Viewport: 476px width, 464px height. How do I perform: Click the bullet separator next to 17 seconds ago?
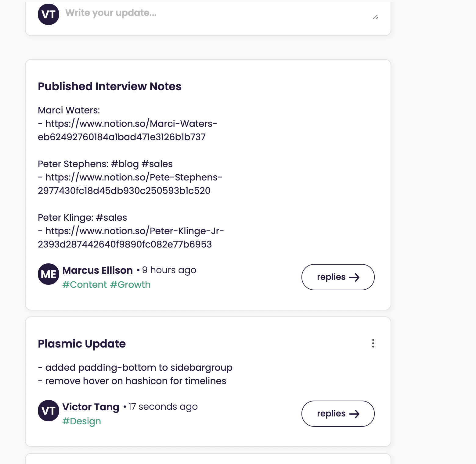coord(125,406)
